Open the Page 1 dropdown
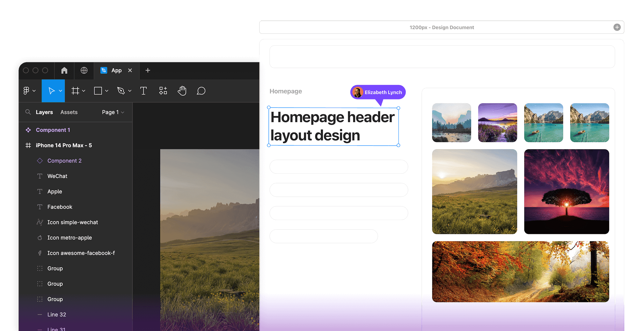 tap(113, 112)
